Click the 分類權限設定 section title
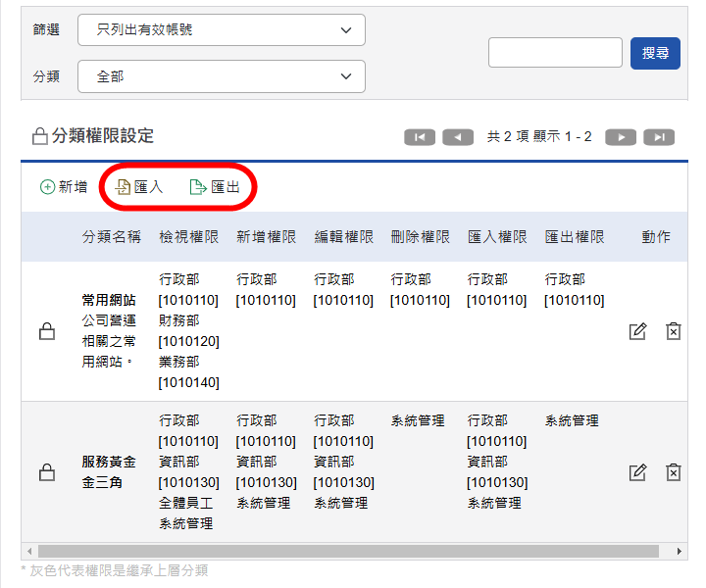The width and height of the screenshot is (706, 588). [x=103, y=135]
